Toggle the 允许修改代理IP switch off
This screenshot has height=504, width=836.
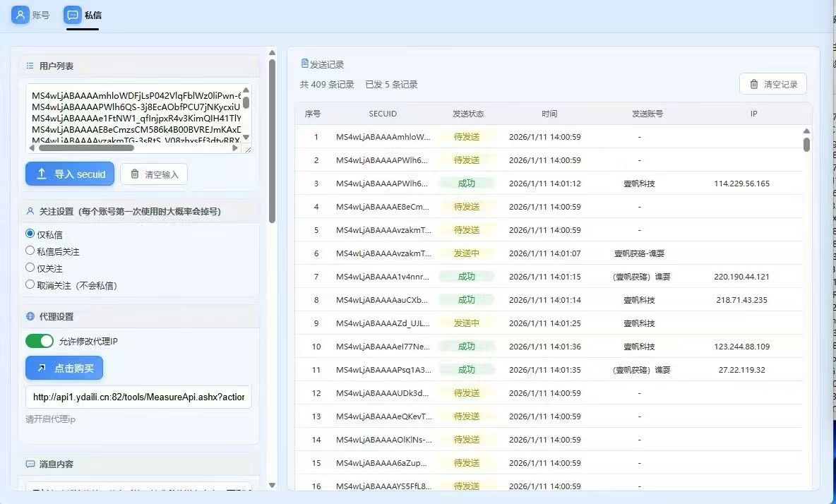(40, 342)
